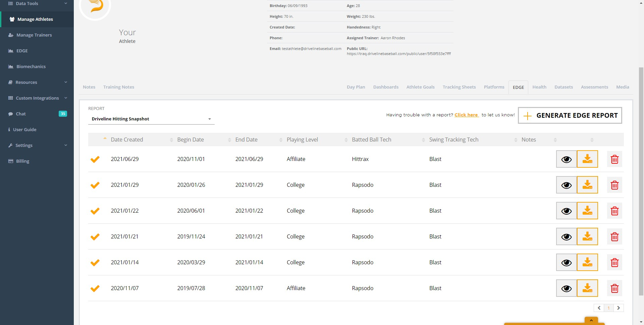Select page 1 in table pagination
Image resolution: width=644 pixels, height=325 pixels.
coord(608,308)
